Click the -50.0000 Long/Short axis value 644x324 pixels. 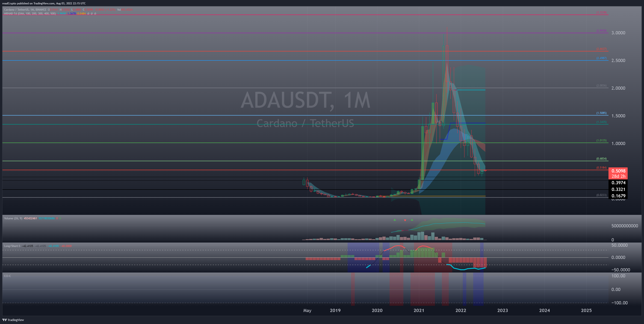click(621, 270)
